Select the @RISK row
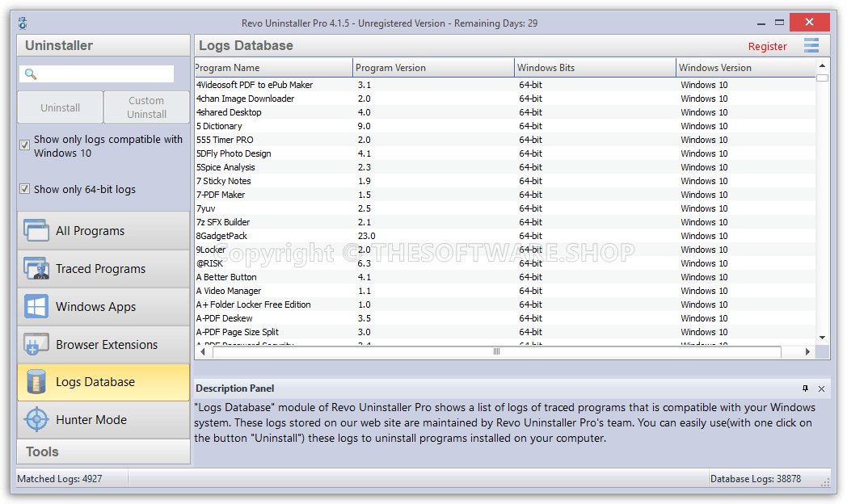 point(505,263)
